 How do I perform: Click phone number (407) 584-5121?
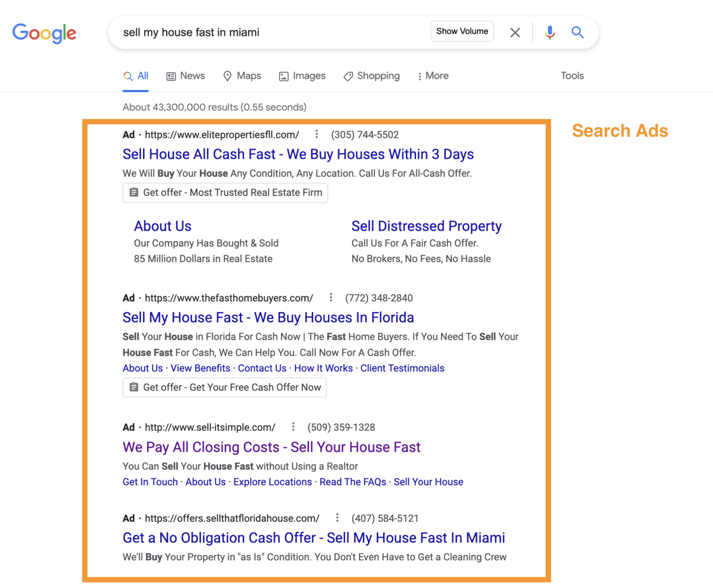click(385, 518)
